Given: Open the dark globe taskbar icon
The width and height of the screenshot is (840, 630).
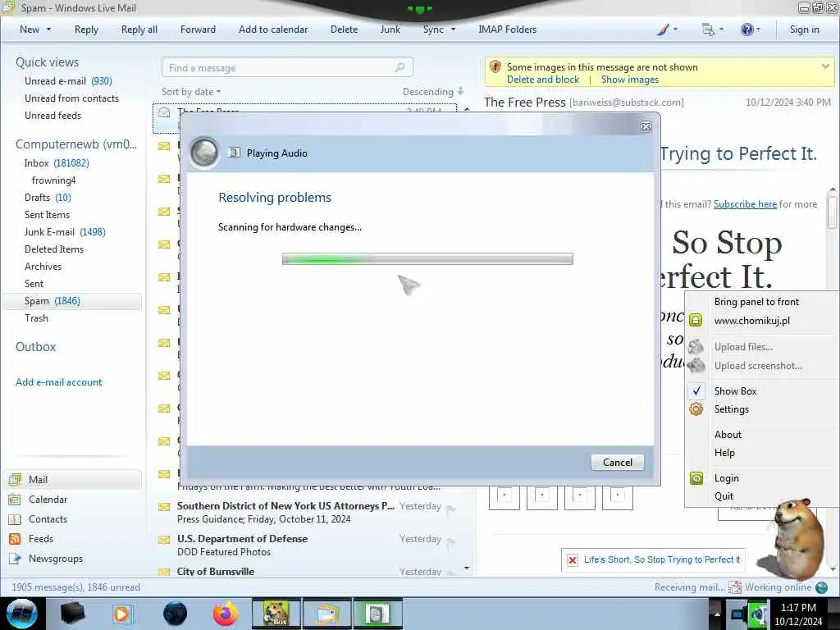Looking at the screenshot, I should click(x=176, y=614).
